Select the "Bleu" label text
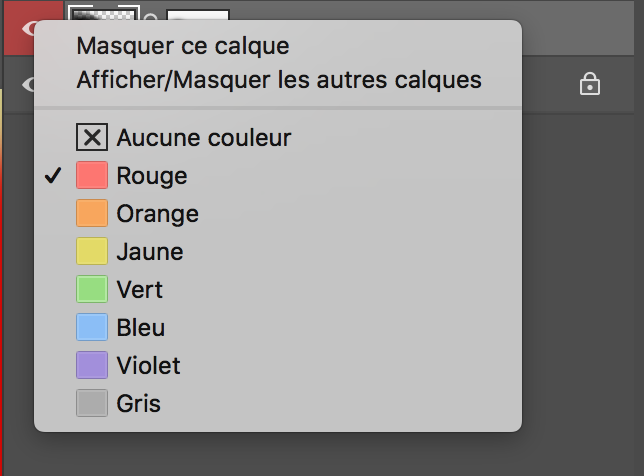This screenshot has height=476, width=644. point(140,328)
